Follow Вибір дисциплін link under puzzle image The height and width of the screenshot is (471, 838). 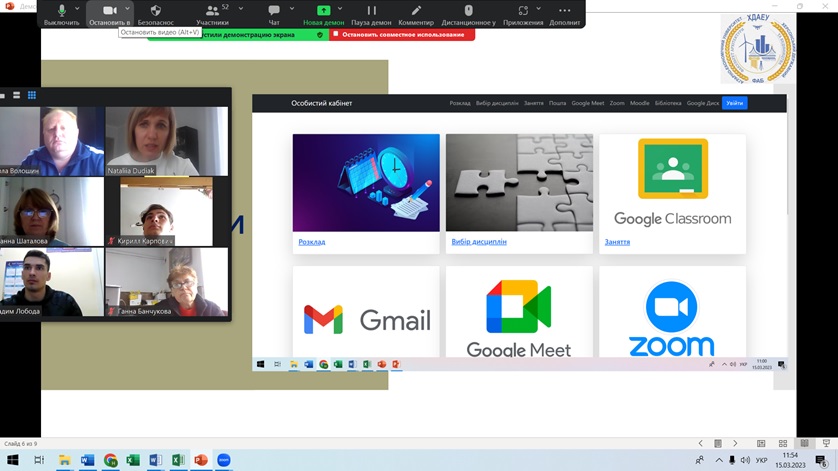click(479, 242)
